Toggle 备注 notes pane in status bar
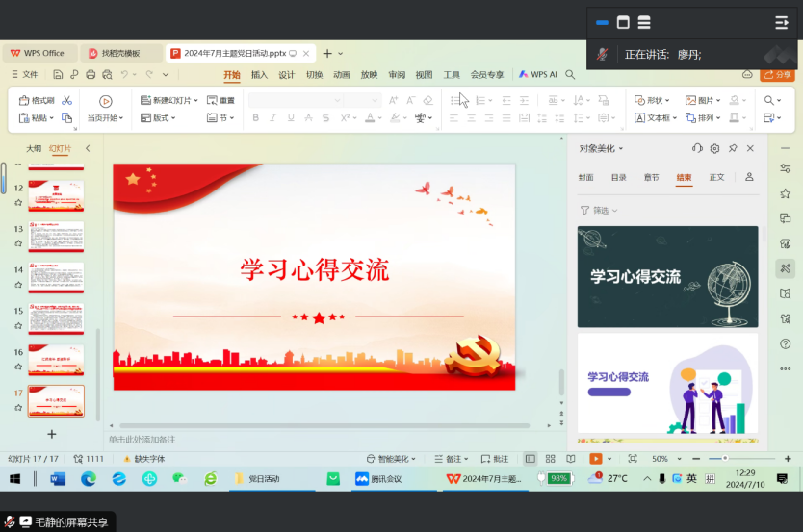The image size is (803, 532). pyautogui.click(x=448, y=459)
